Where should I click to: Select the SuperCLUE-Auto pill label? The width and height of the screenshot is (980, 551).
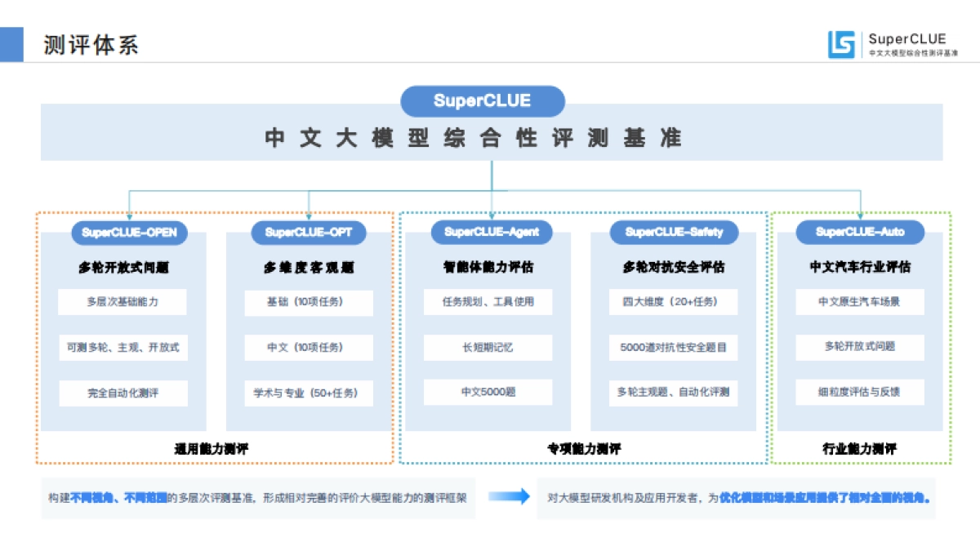(x=862, y=233)
